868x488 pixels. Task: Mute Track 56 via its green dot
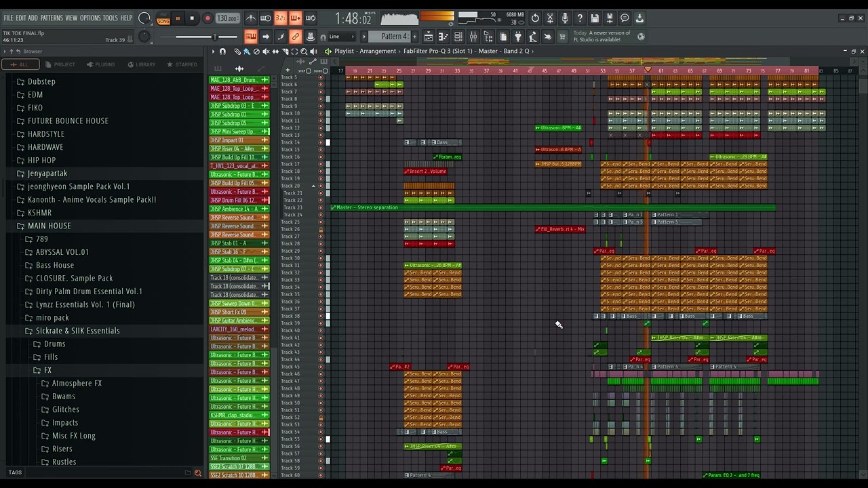click(321, 446)
